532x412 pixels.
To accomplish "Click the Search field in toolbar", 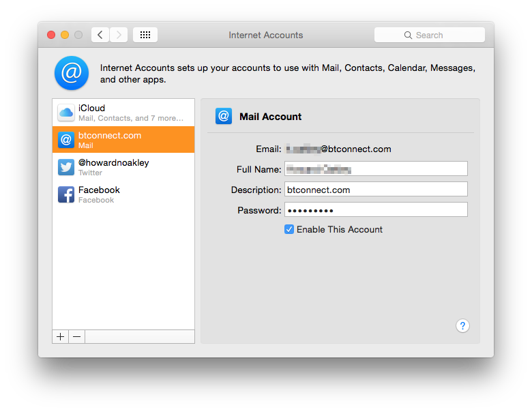I will point(429,35).
